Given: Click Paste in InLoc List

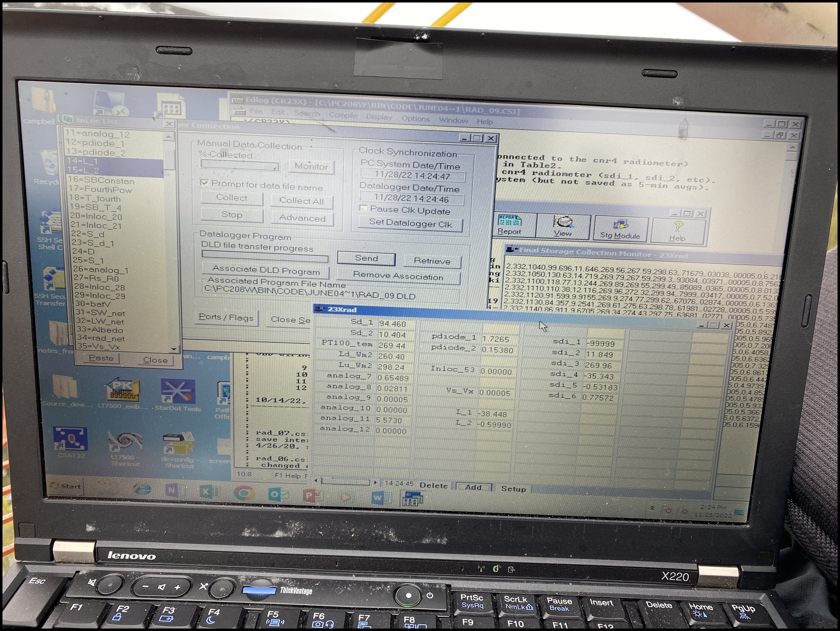Looking at the screenshot, I should click(x=101, y=358).
